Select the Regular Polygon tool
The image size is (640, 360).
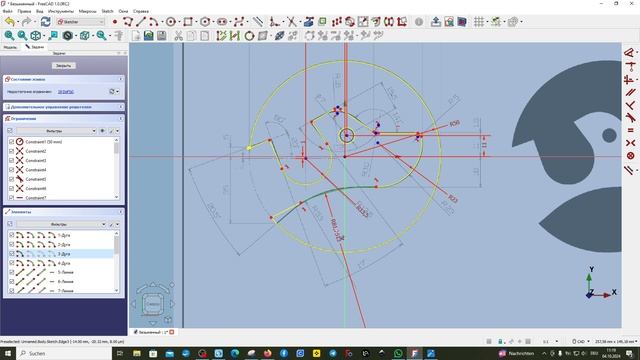coord(205,22)
